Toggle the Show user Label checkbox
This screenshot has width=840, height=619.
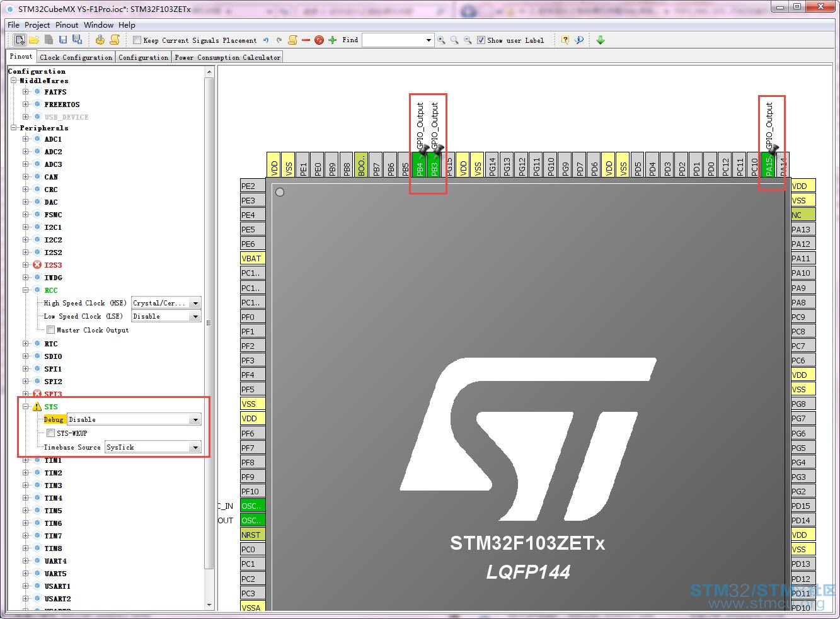[481, 40]
